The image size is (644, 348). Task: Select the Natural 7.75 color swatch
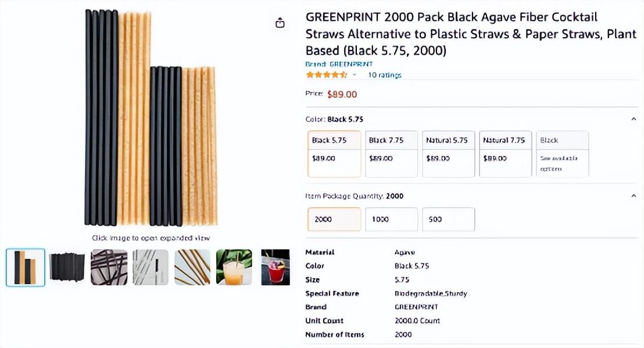[505, 154]
